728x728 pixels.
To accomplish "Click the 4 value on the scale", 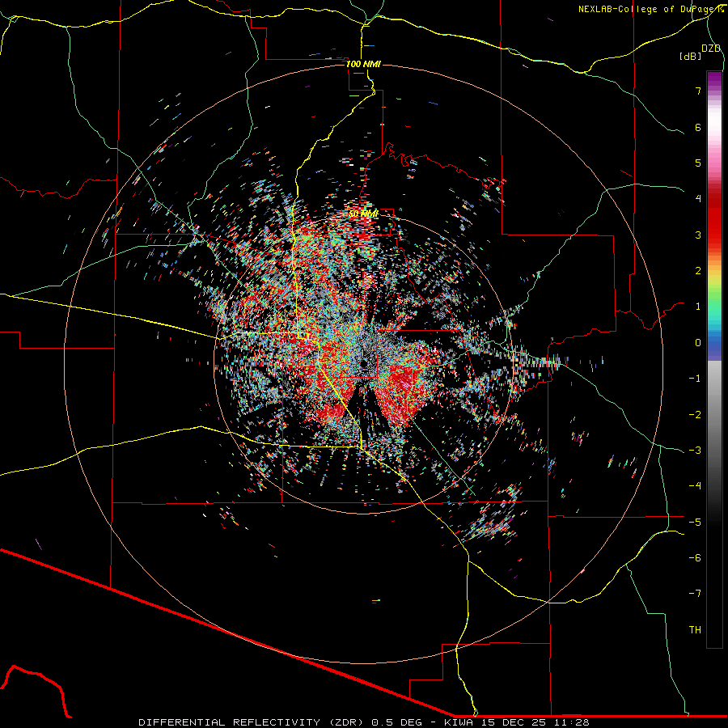I will [698, 199].
